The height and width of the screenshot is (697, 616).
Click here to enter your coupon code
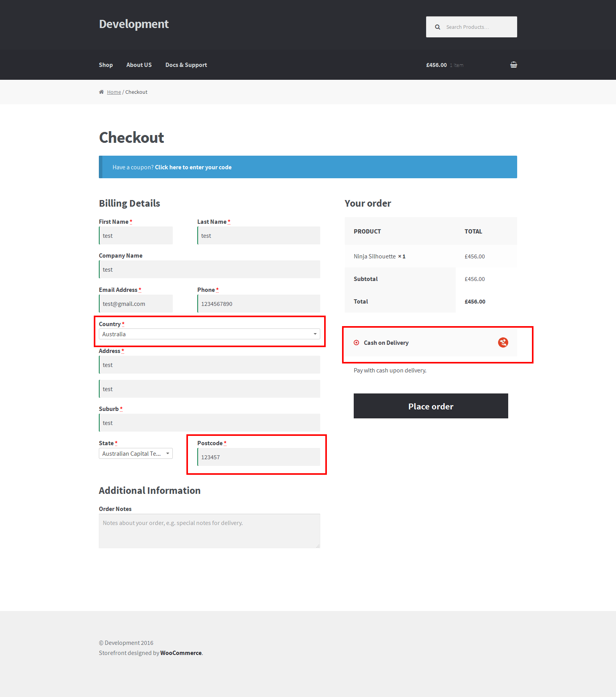[x=193, y=167]
